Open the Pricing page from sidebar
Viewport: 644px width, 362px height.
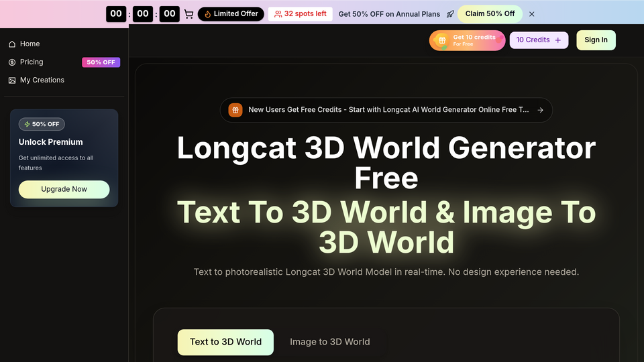tap(32, 62)
